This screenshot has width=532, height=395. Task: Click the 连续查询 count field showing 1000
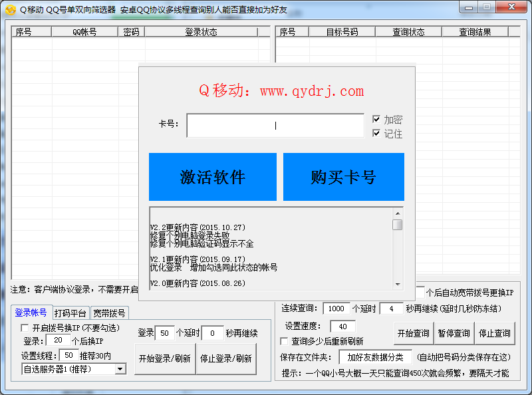[336, 309]
